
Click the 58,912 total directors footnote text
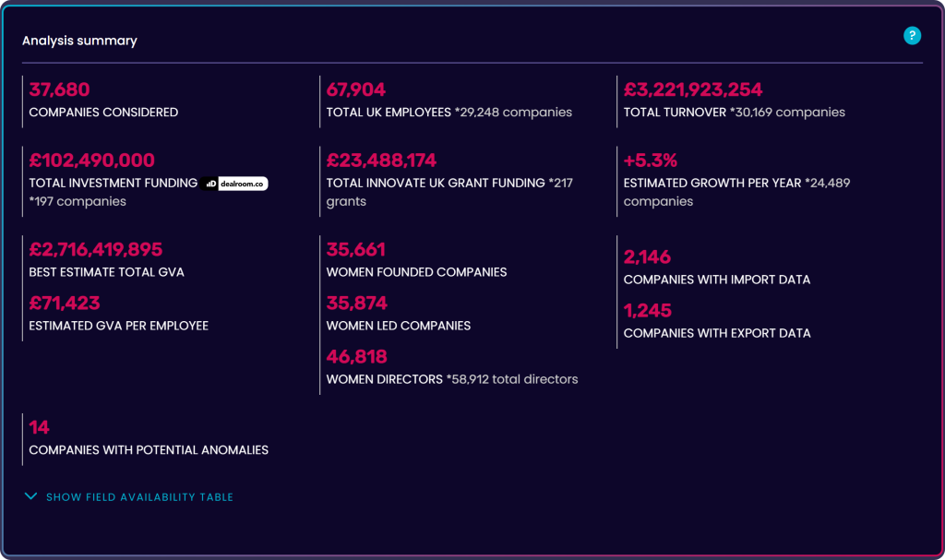[x=512, y=379]
